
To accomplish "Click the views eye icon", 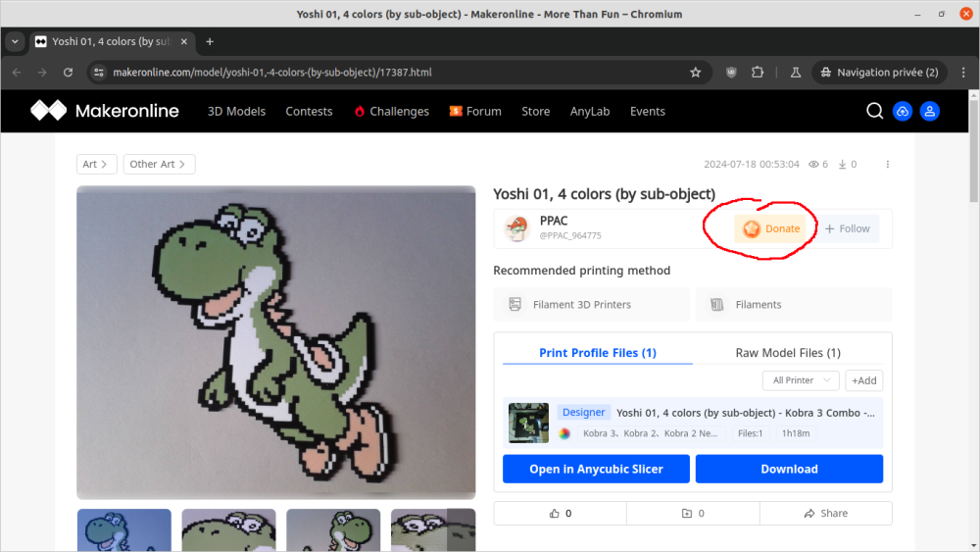I will click(x=813, y=165).
